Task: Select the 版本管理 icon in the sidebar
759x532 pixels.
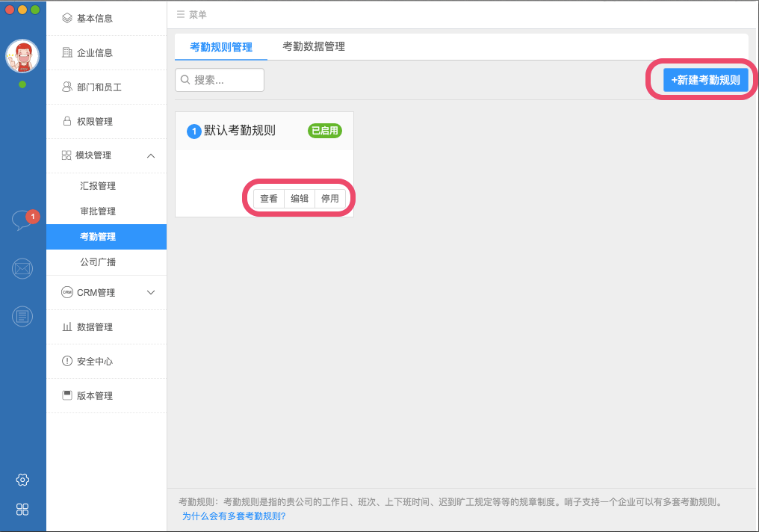Action: point(68,395)
